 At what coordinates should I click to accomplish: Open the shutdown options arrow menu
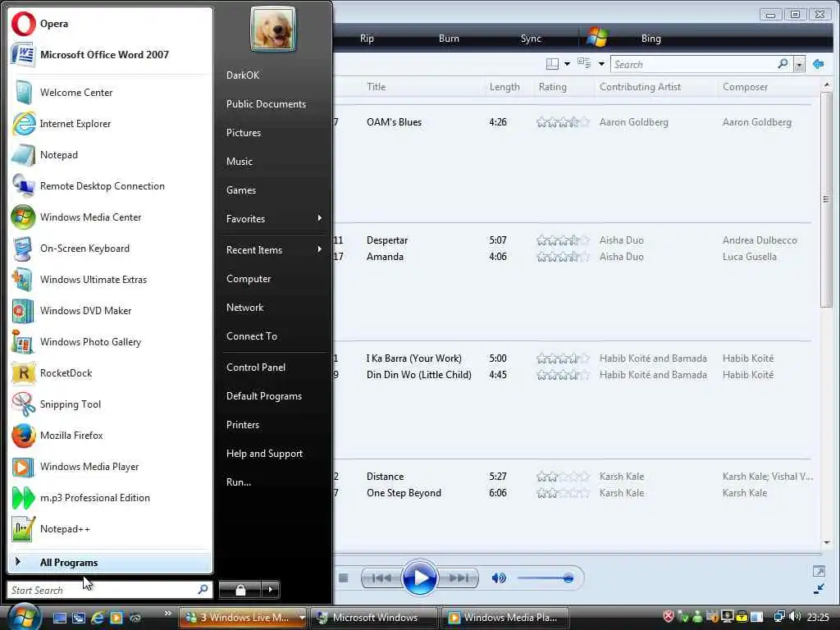[x=271, y=590]
